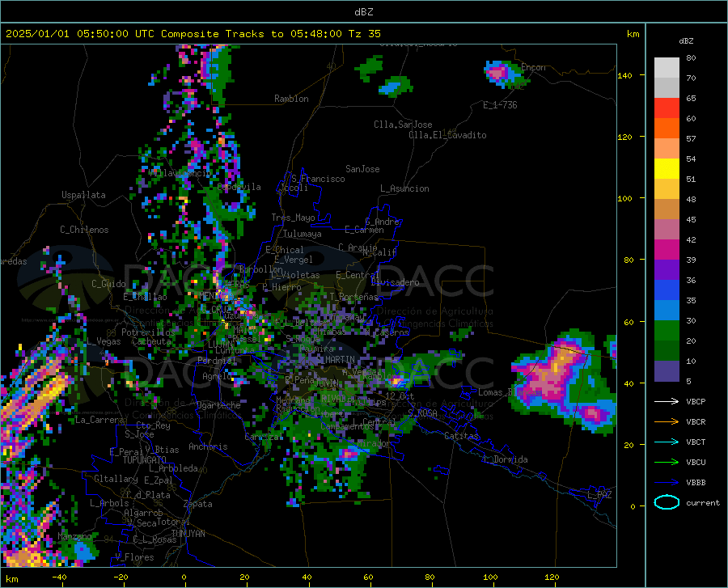This screenshot has width=728, height=588.
Task: Click the 'E_1-736' map label
Action: pos(500,105)
